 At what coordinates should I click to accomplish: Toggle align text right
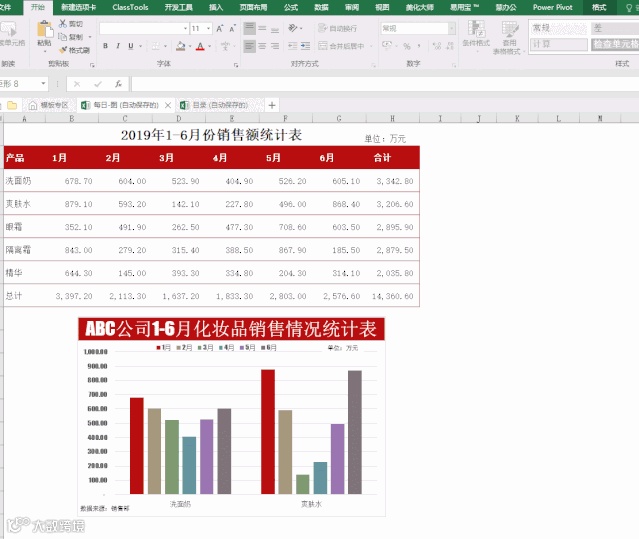click(275, 46)
